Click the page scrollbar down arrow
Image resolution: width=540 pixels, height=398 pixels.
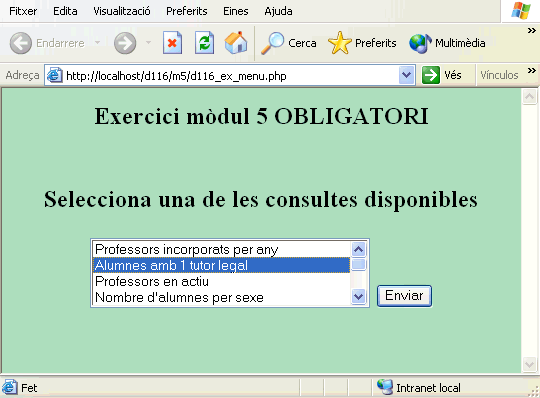coord(529,364)
